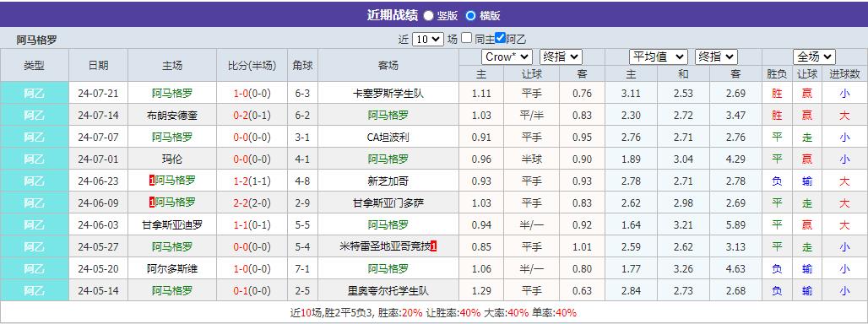This screenshot has width=868, height=324.
Task: Click the 阿乙 league cell for 24-05-14
Action: [x=35, y=291]
